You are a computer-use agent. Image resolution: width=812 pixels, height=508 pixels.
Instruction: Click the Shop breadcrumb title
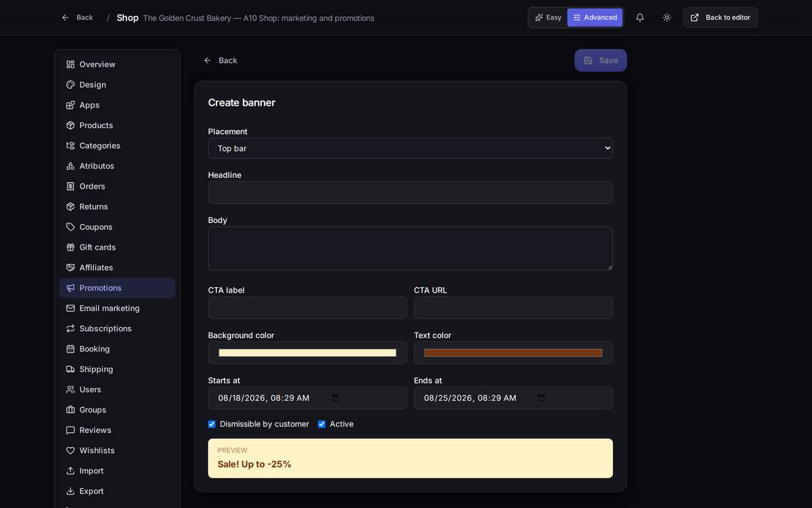[x=127, y=18]
